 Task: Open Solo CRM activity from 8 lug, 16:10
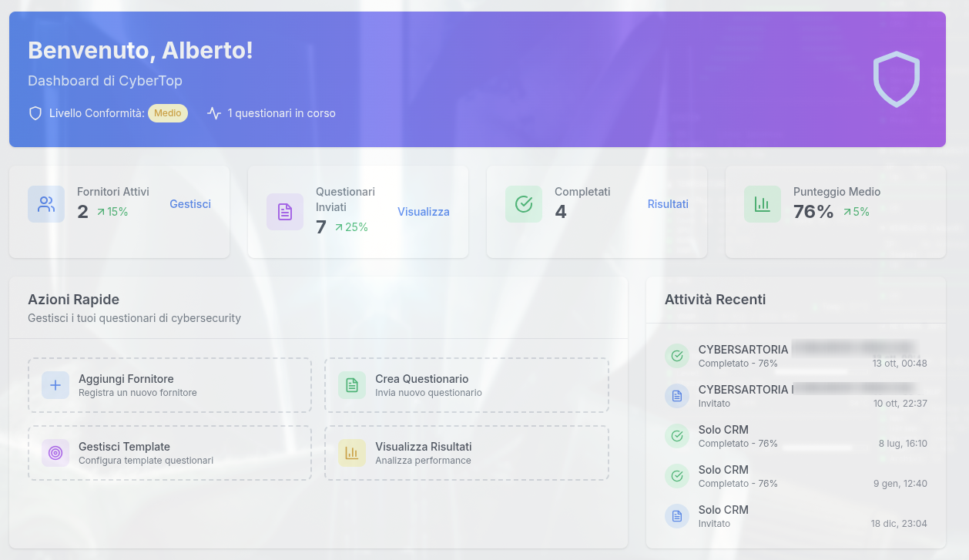click(796, 436)
